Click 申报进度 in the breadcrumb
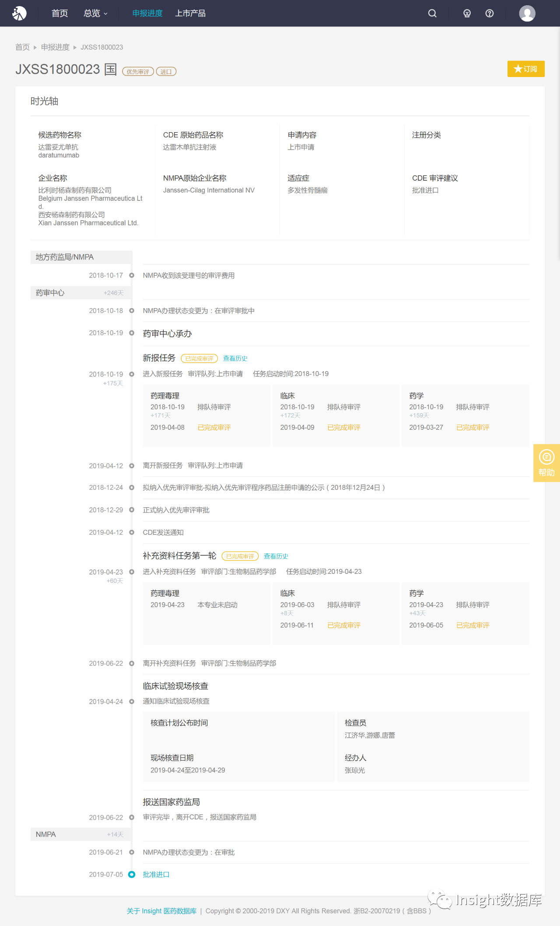Screen dimensions: 560x926 [55, 47]
